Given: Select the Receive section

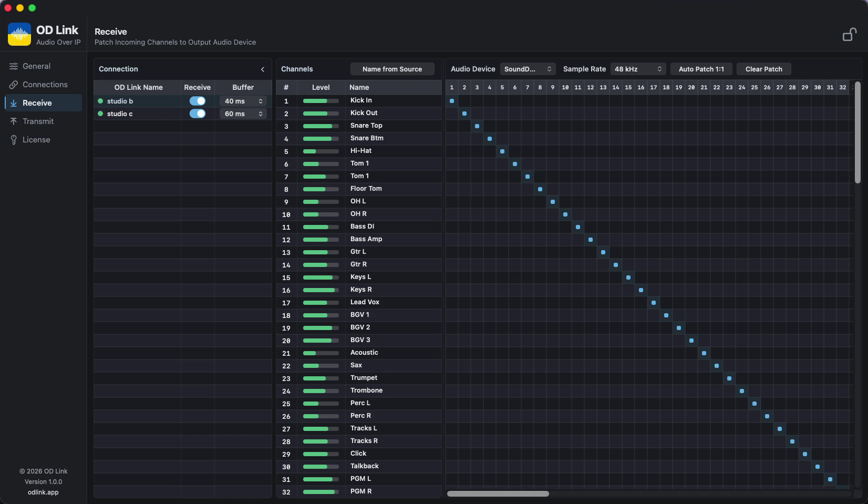Looking at the screenshot, I should click(43, 103).
